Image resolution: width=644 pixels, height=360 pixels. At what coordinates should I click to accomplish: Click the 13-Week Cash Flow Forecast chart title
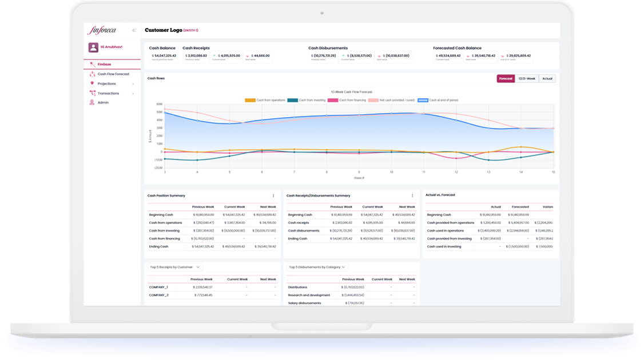pos(352,92)
